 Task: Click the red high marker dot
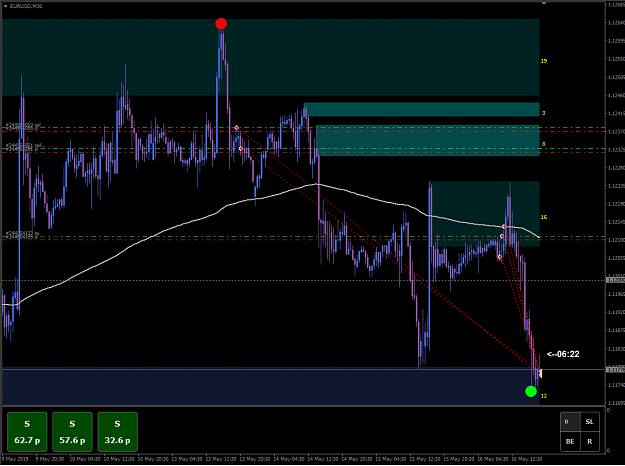(x=221, y=24)
